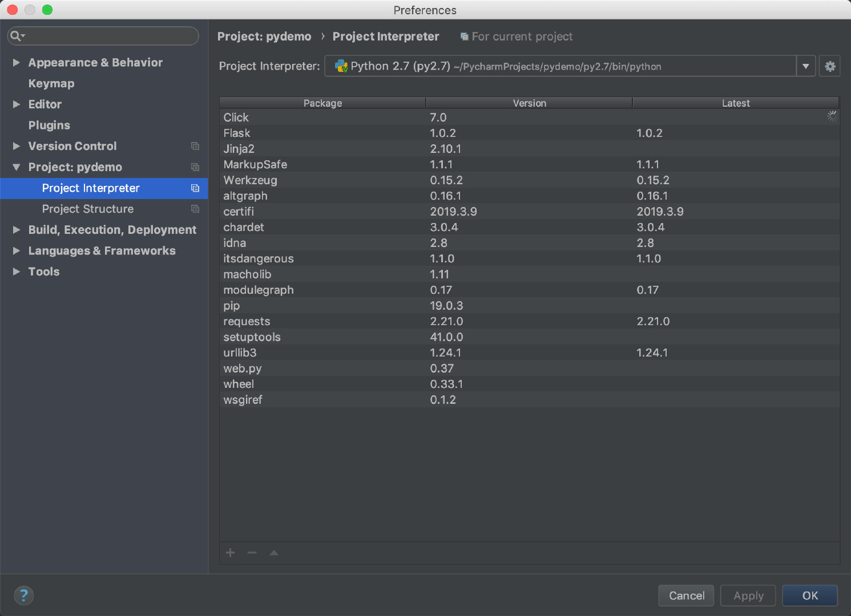Select the Jinja2 package row
The height and width of the screenshot is (616, 851).
[x=530, y=149]
